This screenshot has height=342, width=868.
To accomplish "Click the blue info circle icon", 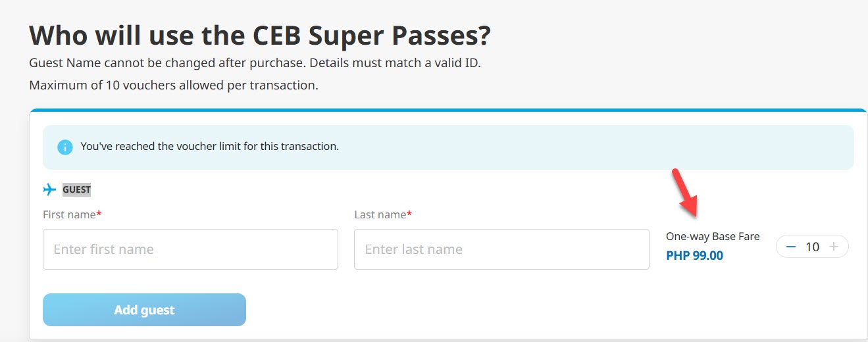I will [x=64, y=147].
